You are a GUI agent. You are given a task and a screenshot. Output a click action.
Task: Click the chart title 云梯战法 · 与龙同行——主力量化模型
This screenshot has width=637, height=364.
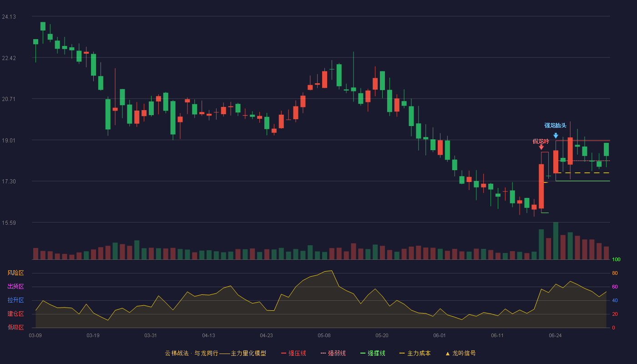click(216, 353)
